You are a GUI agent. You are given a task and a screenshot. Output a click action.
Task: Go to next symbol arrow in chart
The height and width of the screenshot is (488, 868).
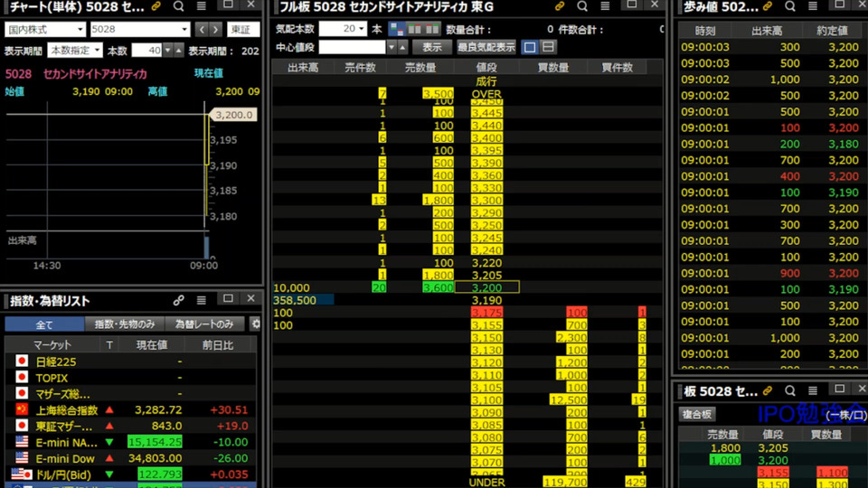[216, 29]
